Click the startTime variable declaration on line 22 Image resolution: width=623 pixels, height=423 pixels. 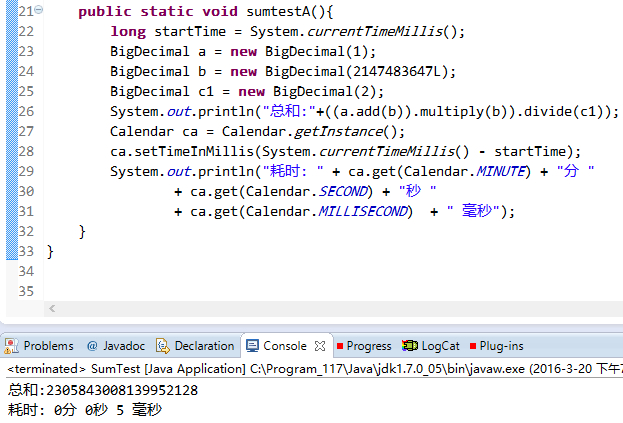click(x=190, y=31)
